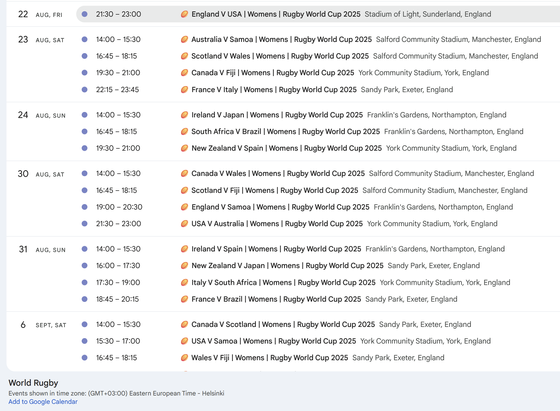Viewport: 560px width, 411px height.
Task: Click rugby ball icon beside Scotland V Fiji
Action: (x=184, y=190)
